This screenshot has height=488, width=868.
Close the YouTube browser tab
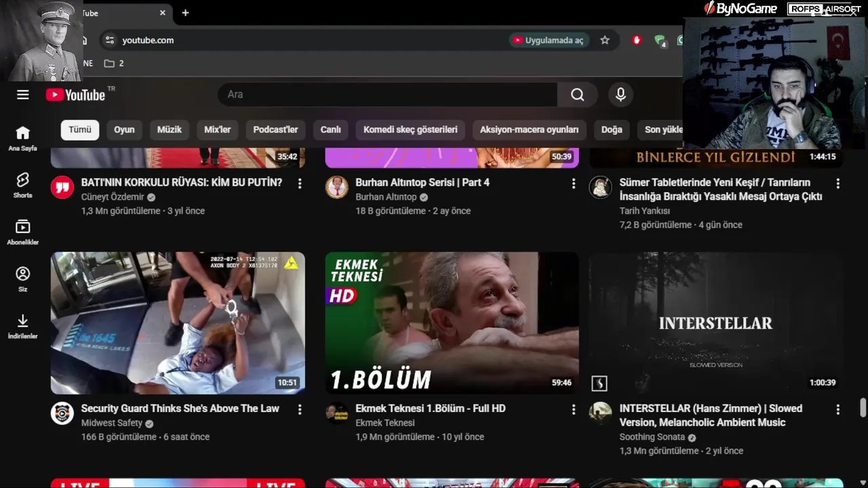pyautogui.click(x=163, y=13)
